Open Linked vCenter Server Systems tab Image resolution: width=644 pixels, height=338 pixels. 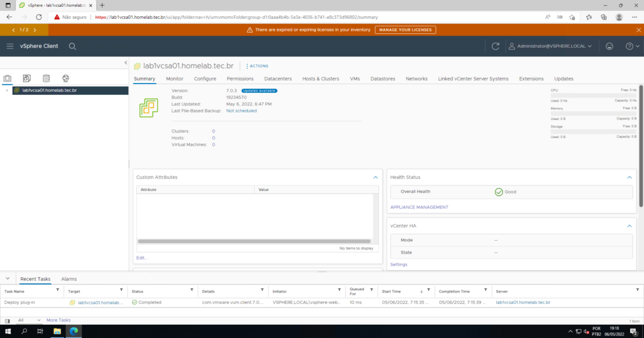pyautogui.click(x=473, y=79)
